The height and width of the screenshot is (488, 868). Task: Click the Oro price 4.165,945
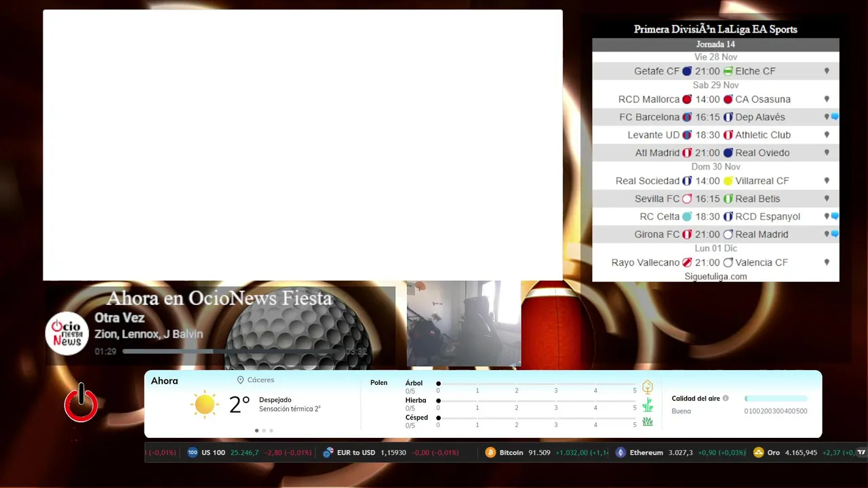[x=801, y=452]
